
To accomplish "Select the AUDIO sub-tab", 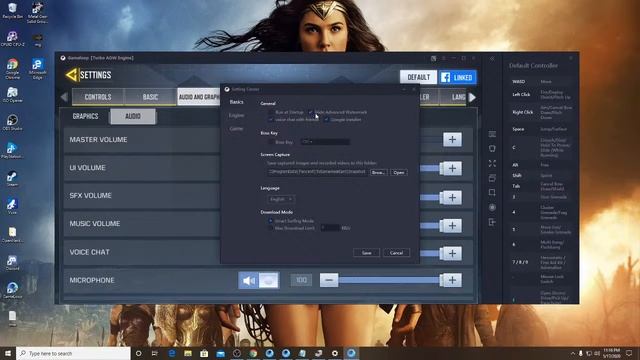I will click(x=133, y=116).
